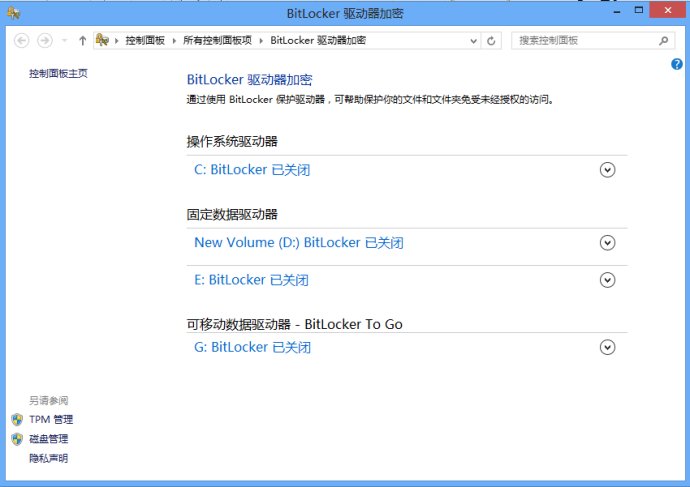
Task: Open the 控制面板主页 link
Action: click(x=58, y=73)
